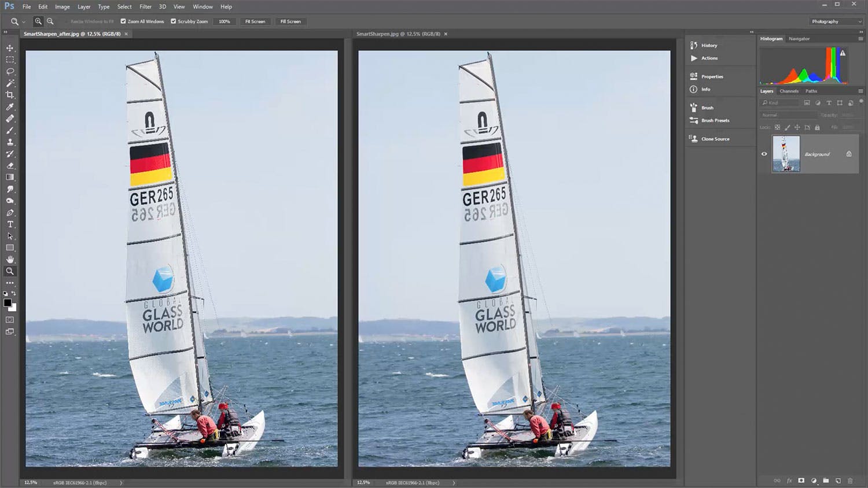Select the Horizontal Type tool
Image resolution: width=868 pixels, height=488 pixels.
[x=10, y=224]
